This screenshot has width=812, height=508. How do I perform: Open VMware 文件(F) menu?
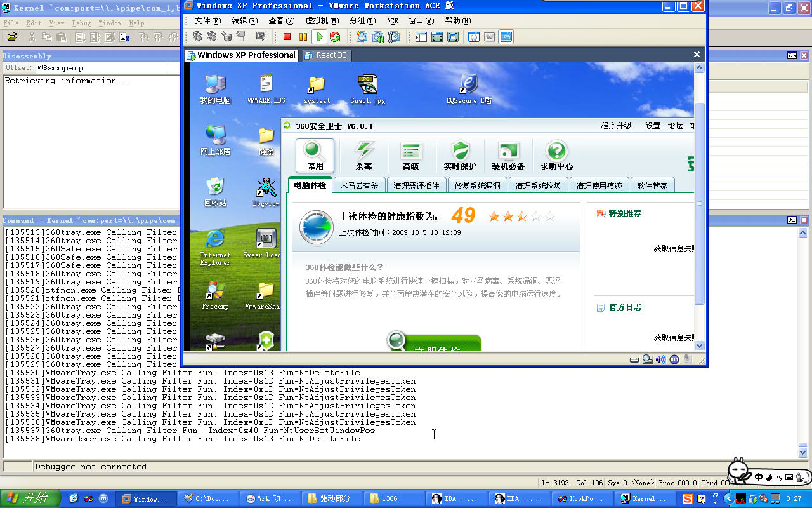pyautogui.click(x=207, y=21)
